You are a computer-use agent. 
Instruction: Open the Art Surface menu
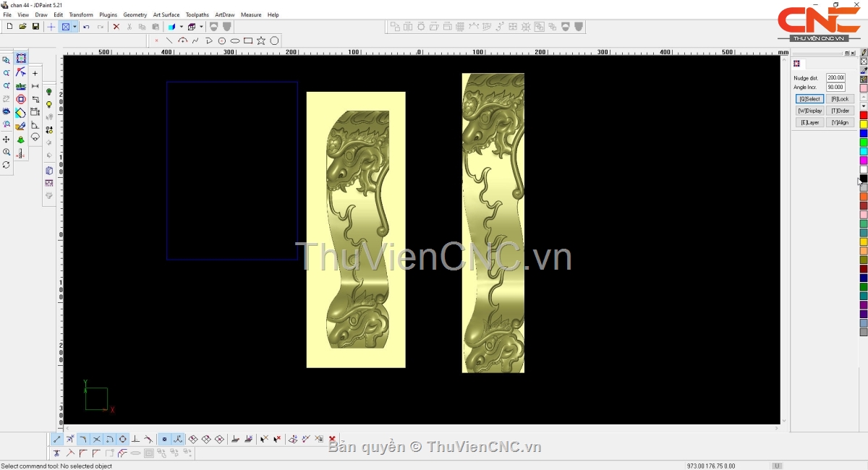coord(166,14)
